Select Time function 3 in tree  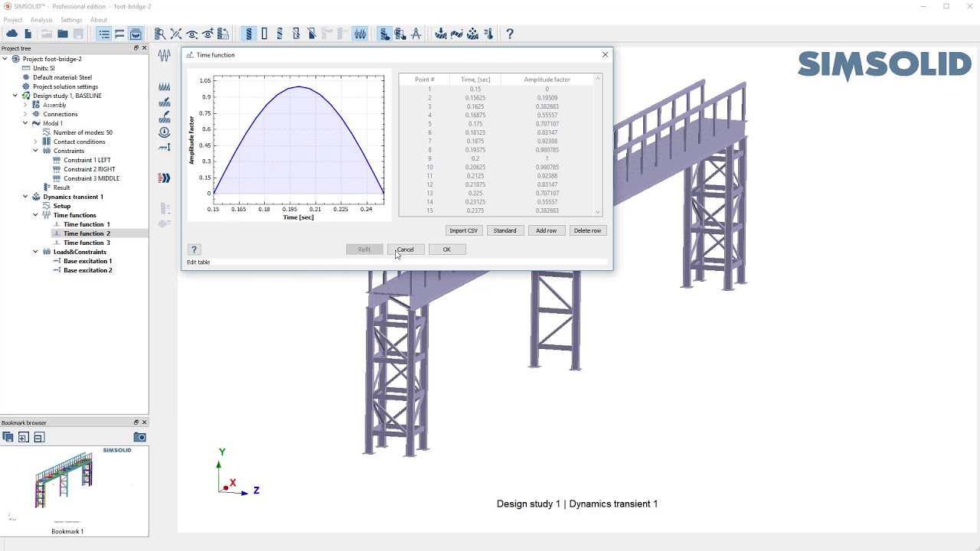click(x=87, y=243)
